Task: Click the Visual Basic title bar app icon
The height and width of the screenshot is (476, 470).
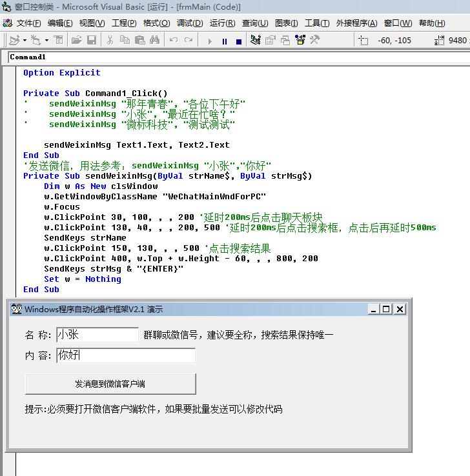Action: tap(6, 6)
